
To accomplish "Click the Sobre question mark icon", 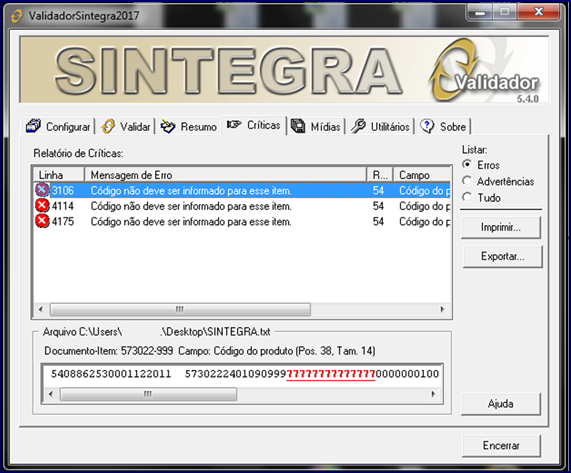I will [x=427, y=126].
